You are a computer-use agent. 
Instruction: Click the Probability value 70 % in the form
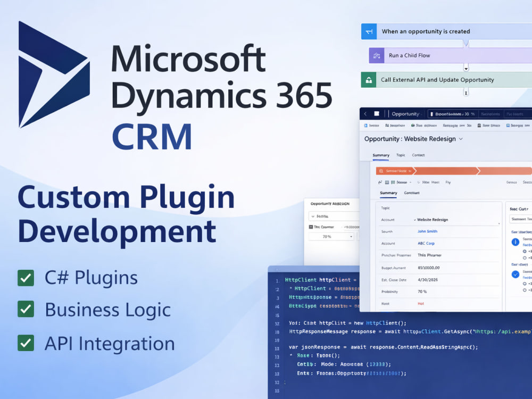pyautogui.click(x=422, y=292)
